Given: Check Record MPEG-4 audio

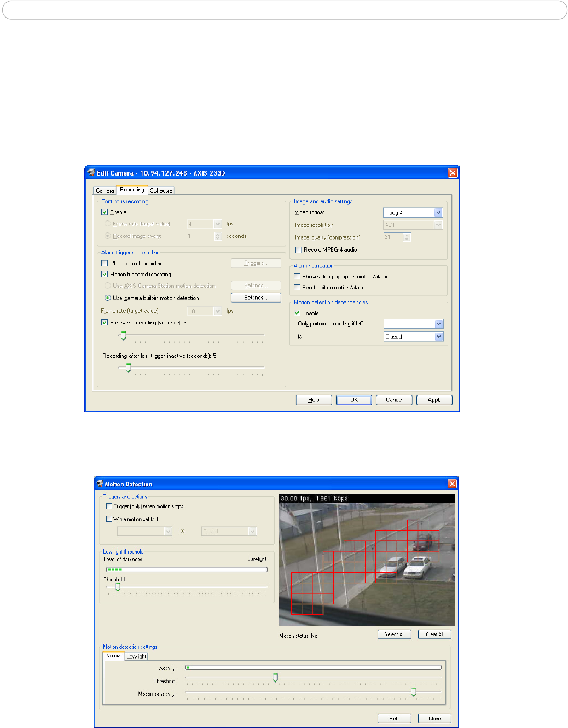Looking at the screenshot, I should [x=299, y=250].
